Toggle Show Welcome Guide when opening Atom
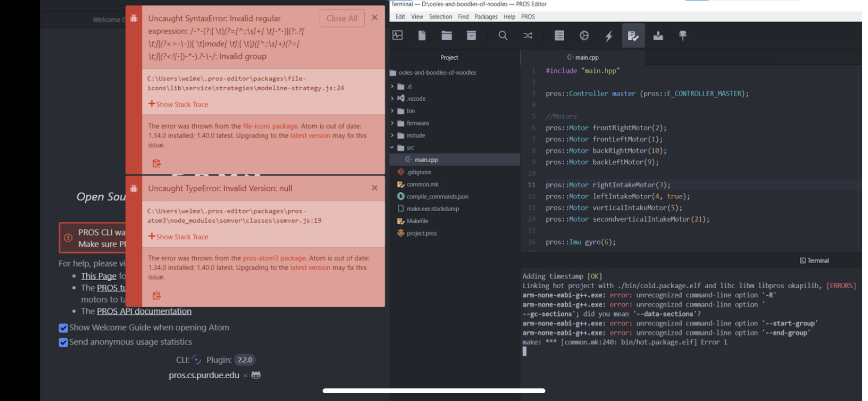868x401 pixels. tap(63, 328)
